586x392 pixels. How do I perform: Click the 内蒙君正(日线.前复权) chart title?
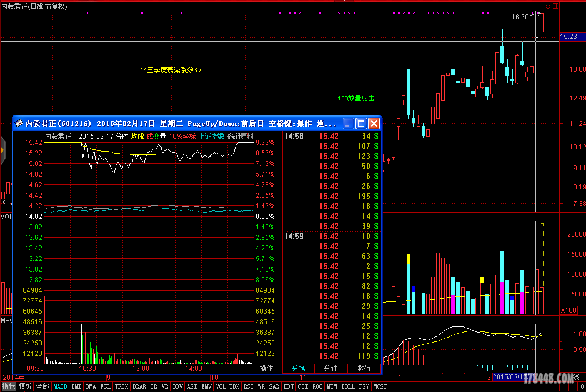point(34,6)
